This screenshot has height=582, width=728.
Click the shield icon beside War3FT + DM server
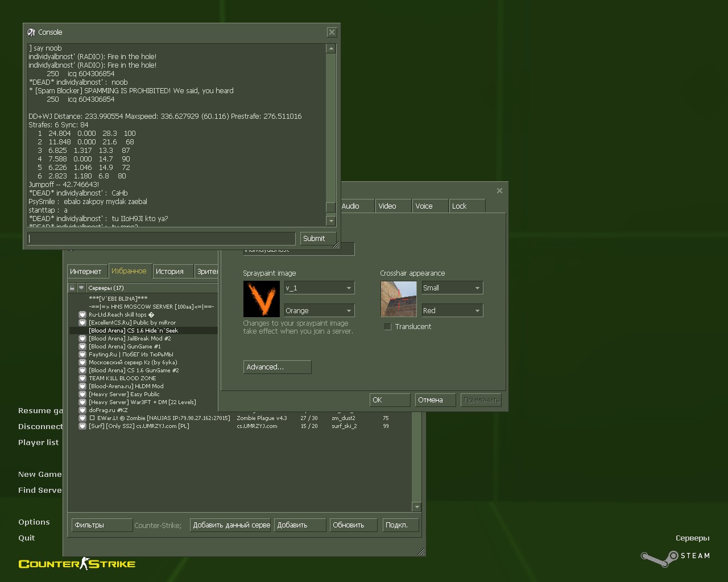(82, 402)
